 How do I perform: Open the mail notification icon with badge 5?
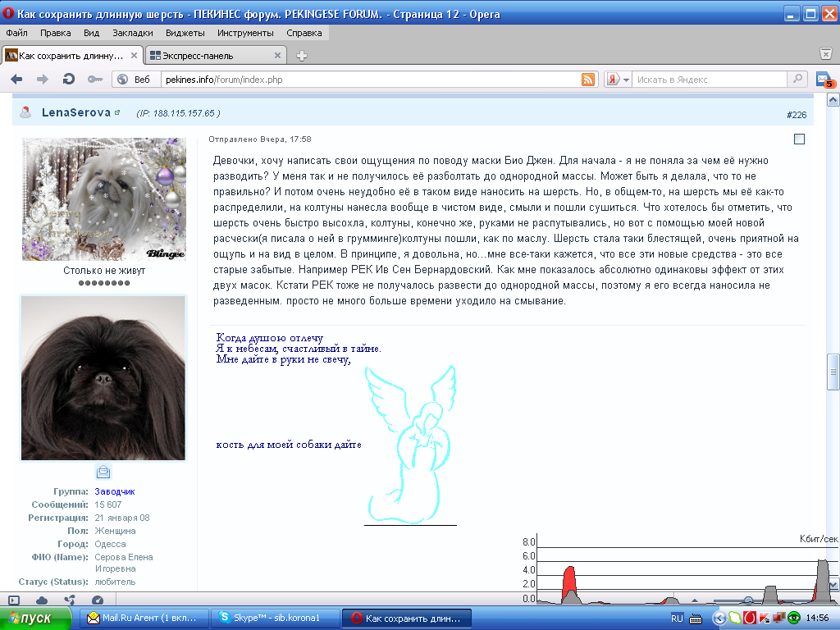[x=824, y=80]
